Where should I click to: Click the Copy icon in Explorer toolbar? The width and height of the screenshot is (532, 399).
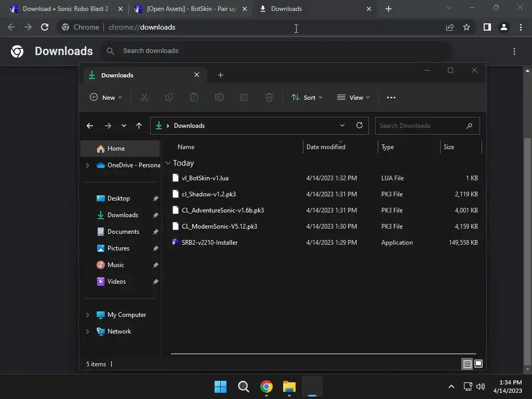click(169, 97)
